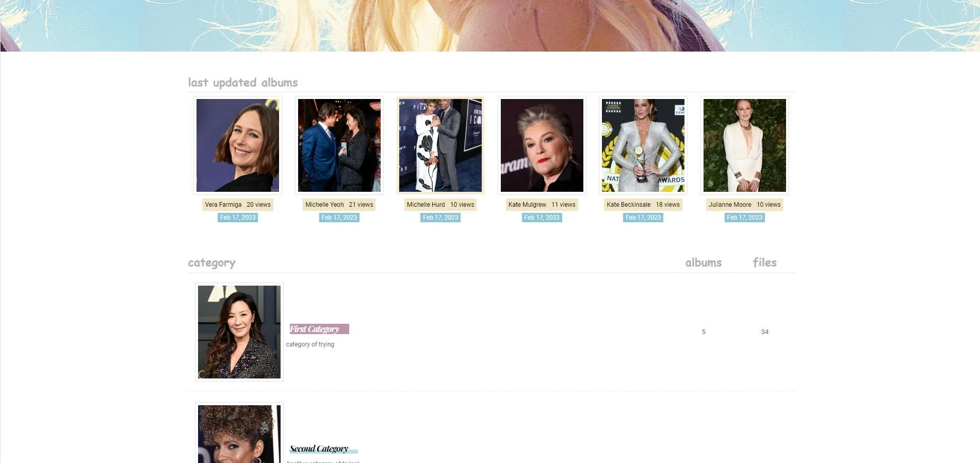The width and height of the screenshot is (980, 463).
Task: Click the Michelle Hurd 10 views label
Action: pos(440,205)
